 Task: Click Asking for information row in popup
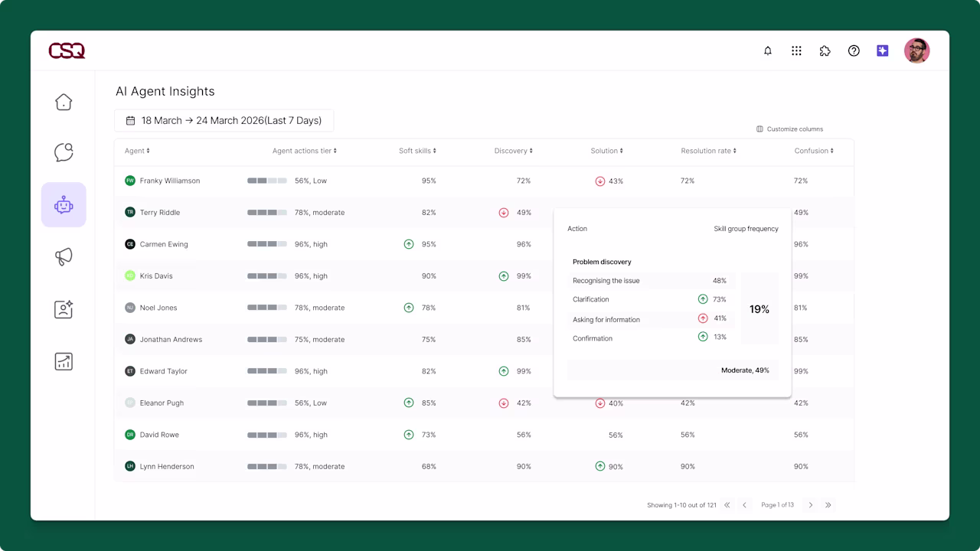click(x=652, y=319)
